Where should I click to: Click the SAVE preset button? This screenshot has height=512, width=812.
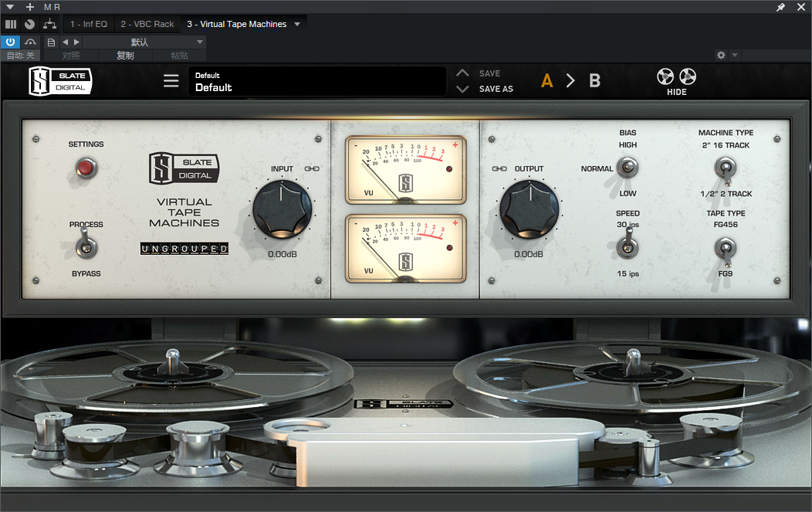489,73
